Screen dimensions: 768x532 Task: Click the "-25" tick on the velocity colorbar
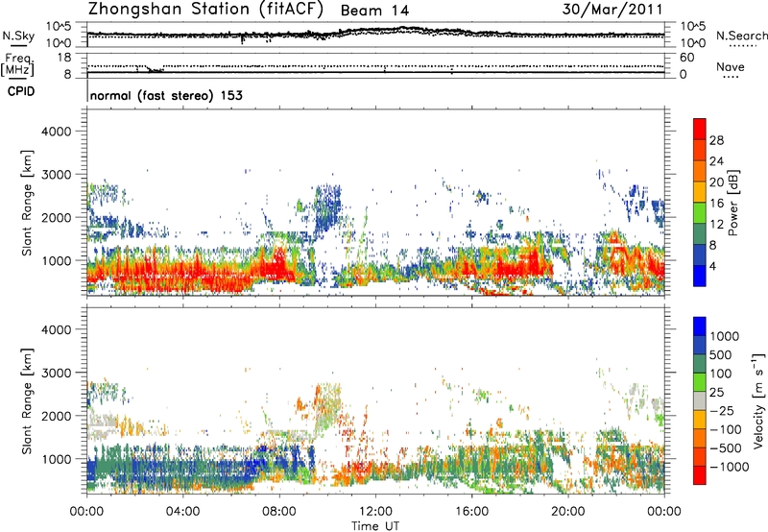[722, 410]
